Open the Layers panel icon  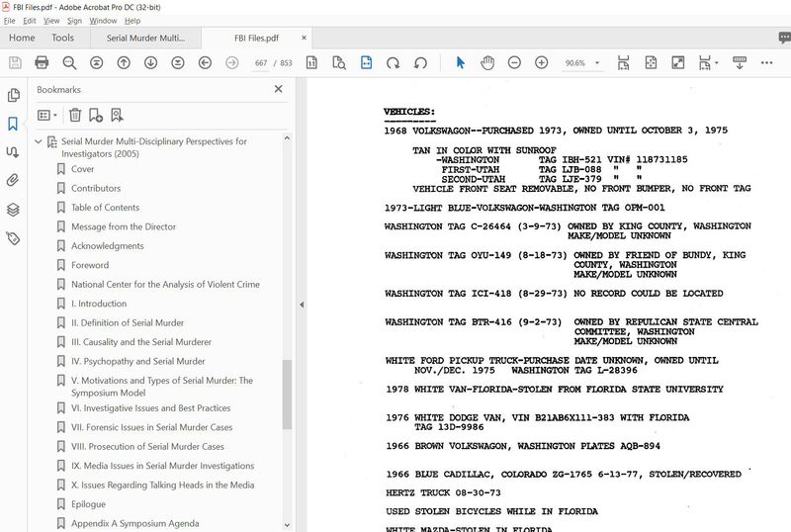click(13, 210)
